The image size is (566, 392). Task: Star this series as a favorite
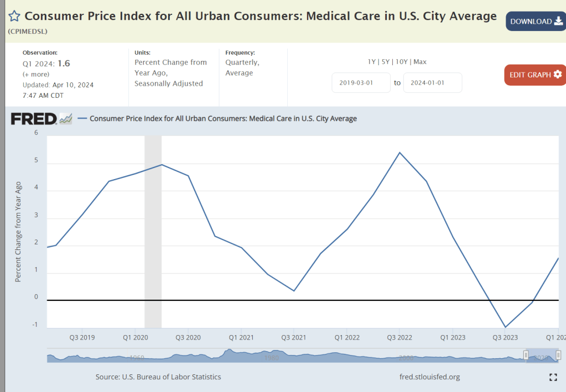pos(14,17)
